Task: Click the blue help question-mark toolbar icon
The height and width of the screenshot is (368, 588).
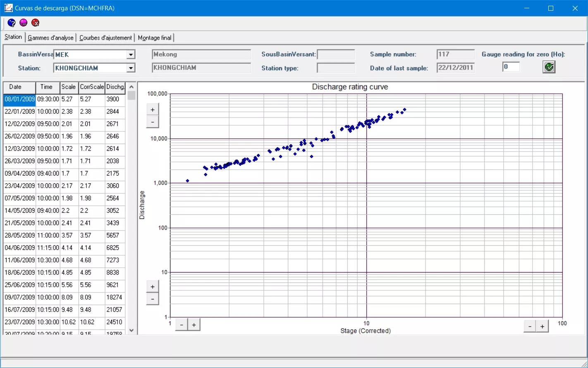Action: coord(12,23)
